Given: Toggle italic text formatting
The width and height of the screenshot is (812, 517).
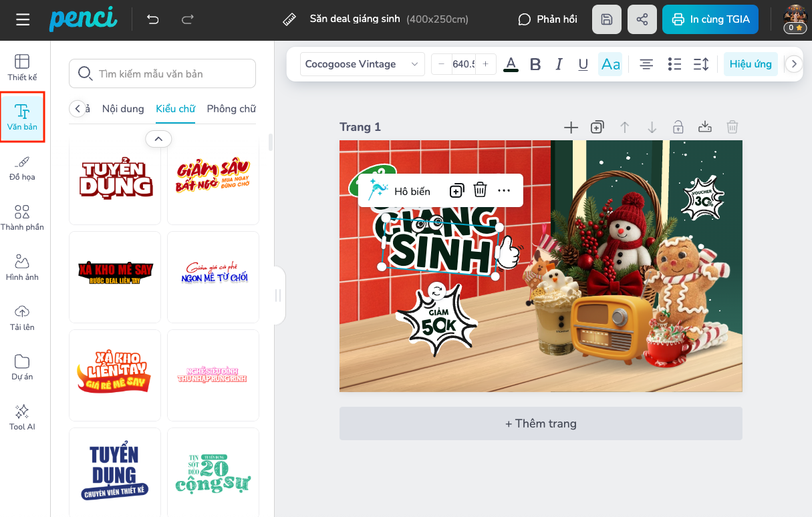Looking at the screenshot, I should 559,64.
